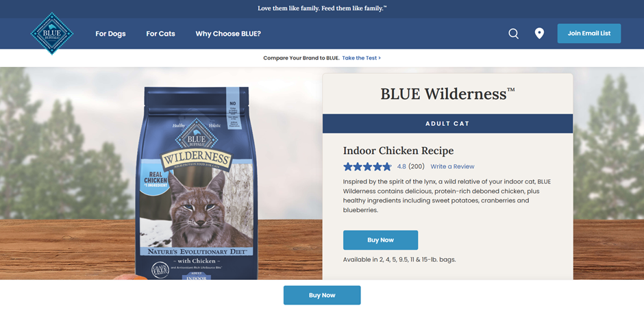Open the store locator pin icon

539,34
